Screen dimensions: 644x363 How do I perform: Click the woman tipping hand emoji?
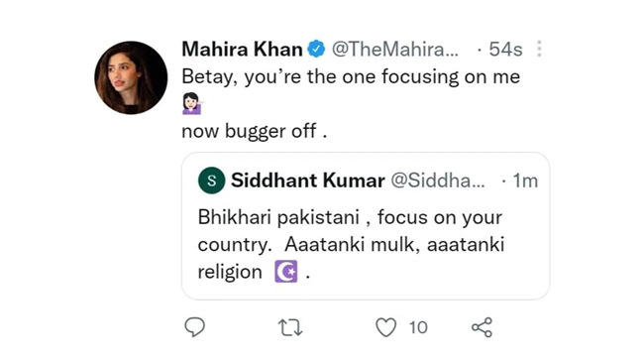coord(192,103)
